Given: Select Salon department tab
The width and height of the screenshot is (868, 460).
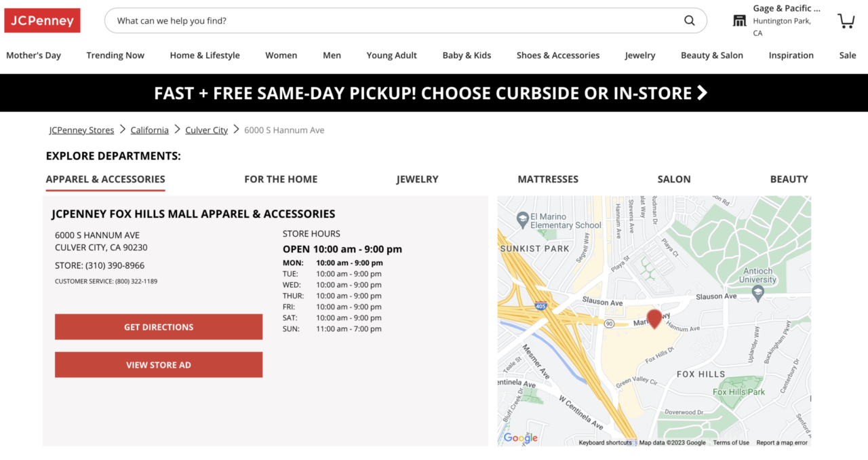Looking at the screenshot, I should pyautogui.click(x=674, y=179).
